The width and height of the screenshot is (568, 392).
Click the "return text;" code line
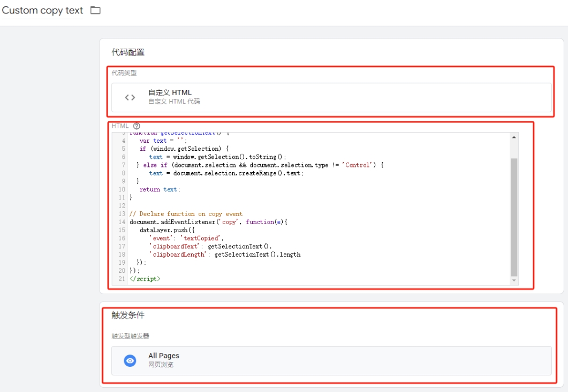(x=160, y=190)
